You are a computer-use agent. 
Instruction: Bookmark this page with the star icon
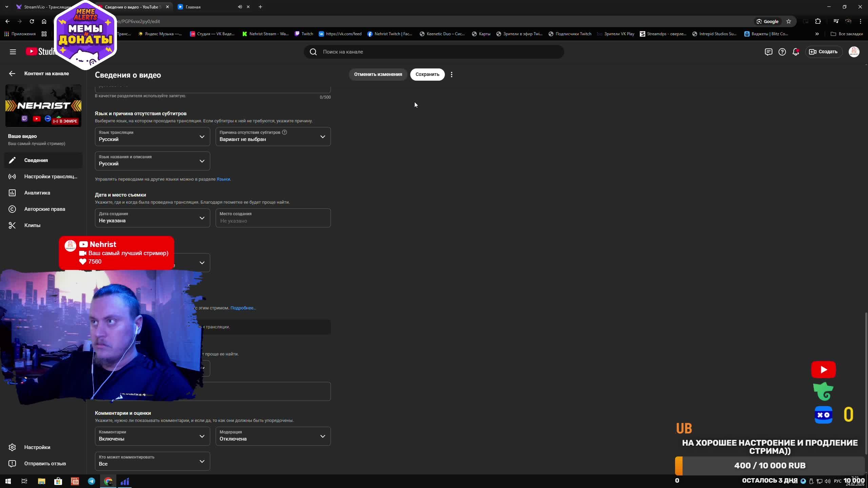789,21
